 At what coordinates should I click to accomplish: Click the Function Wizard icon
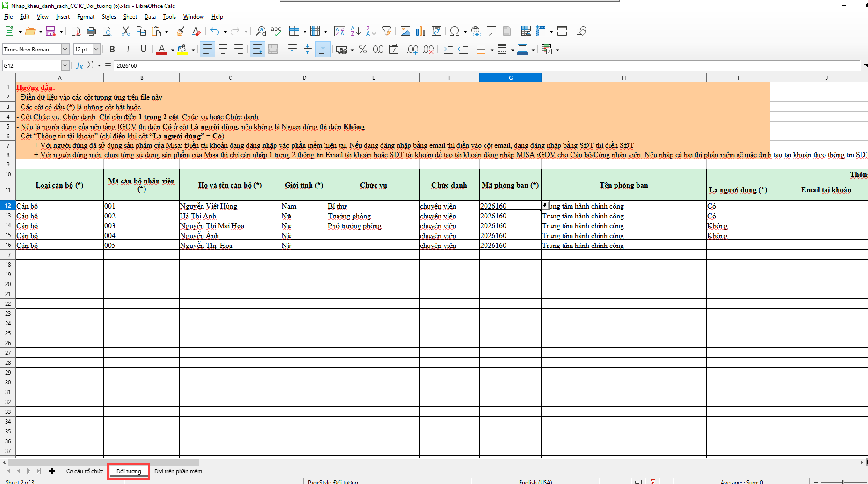point(80,65)
